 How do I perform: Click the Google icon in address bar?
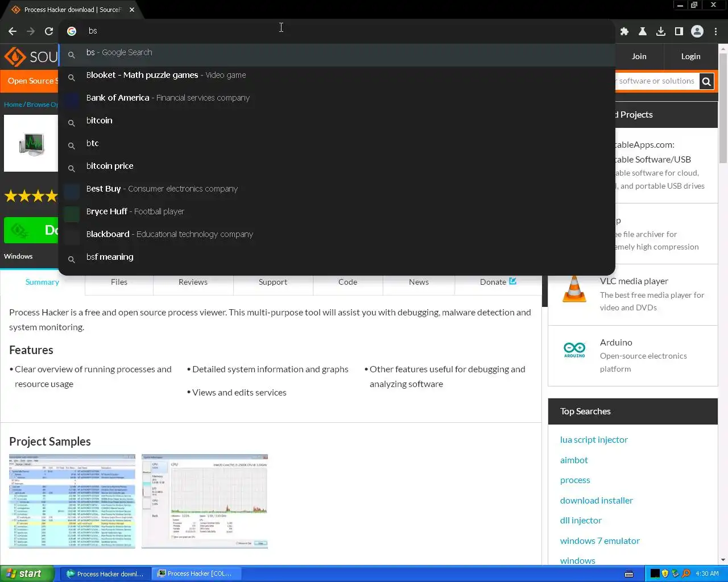pyautogui.click(x=72, y=31)
